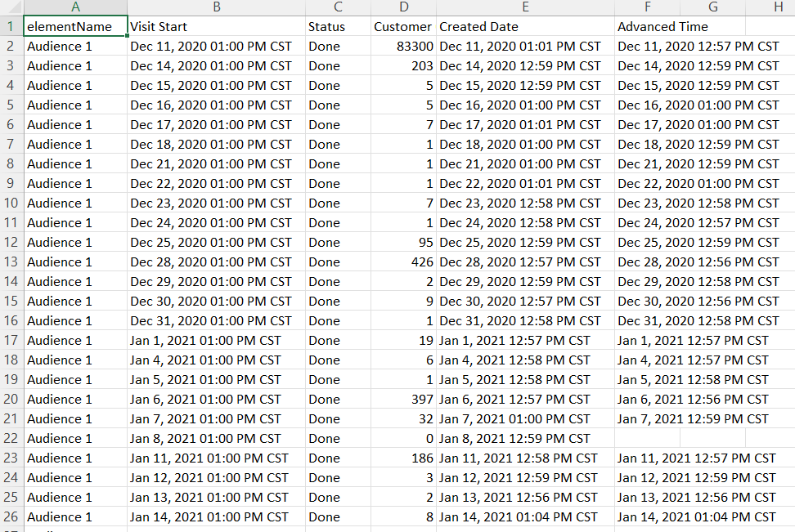
Task: Select entire column D via its header
Action: coord(403,7)
